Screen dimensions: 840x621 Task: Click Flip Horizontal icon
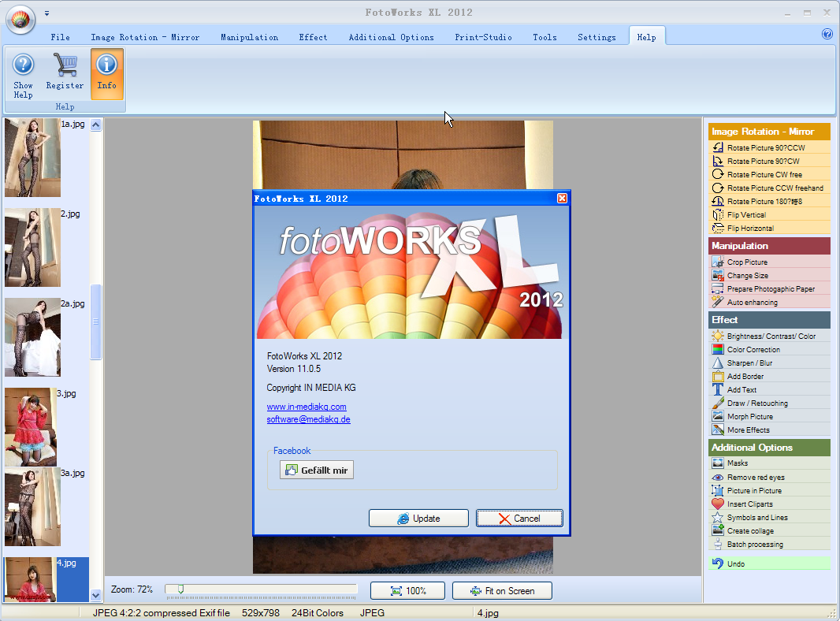click(718, 228)
